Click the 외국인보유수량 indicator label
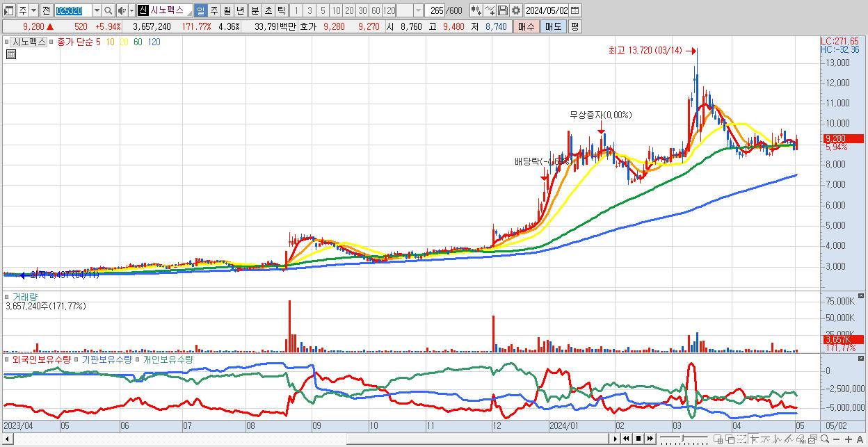This screenshot has height=447, width=868. tap(41, 359)
